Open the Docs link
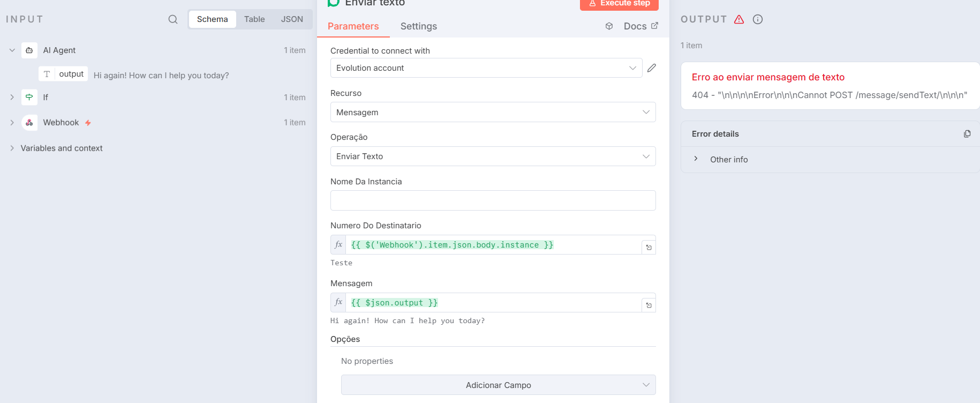980x403 pixels. pos(636,26)
